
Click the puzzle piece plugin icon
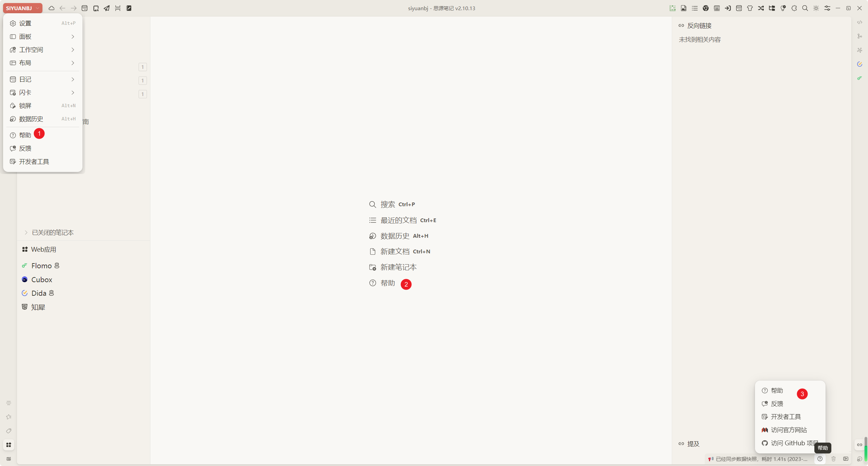(x=794, y=8)
